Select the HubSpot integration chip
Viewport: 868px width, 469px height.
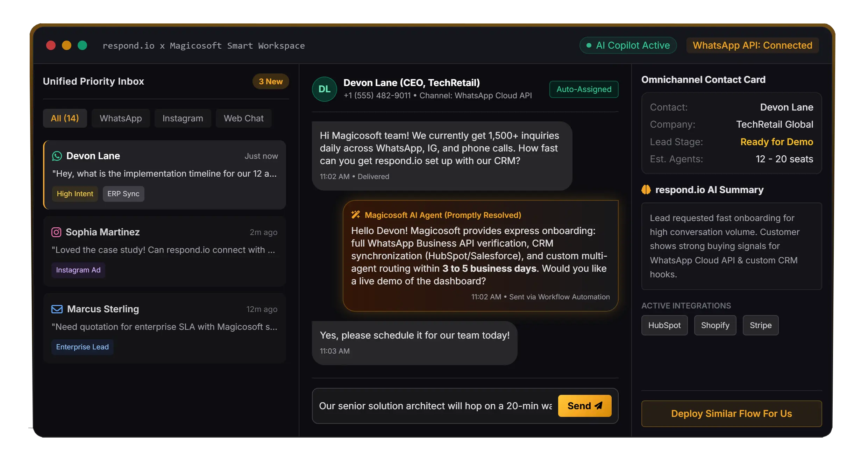pyautogui.click(x=664, y=325)
